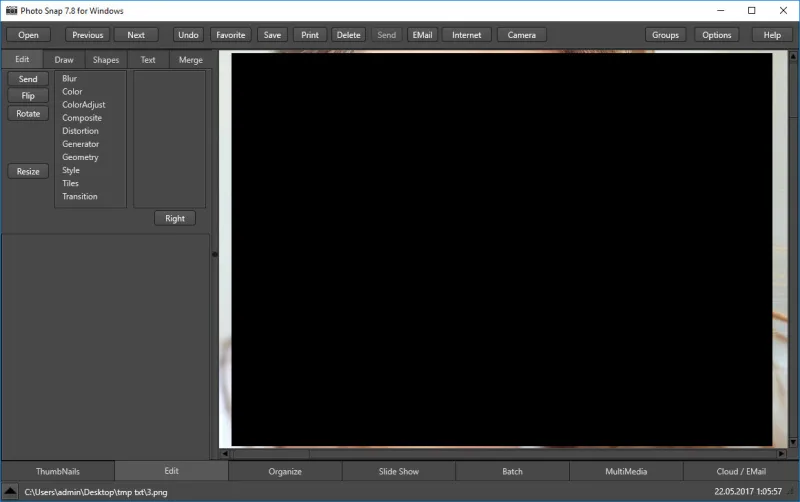The height and width of the screenshot is (502, 800).
Task: Switch to the Draw tab
Action: pos(64,60)
